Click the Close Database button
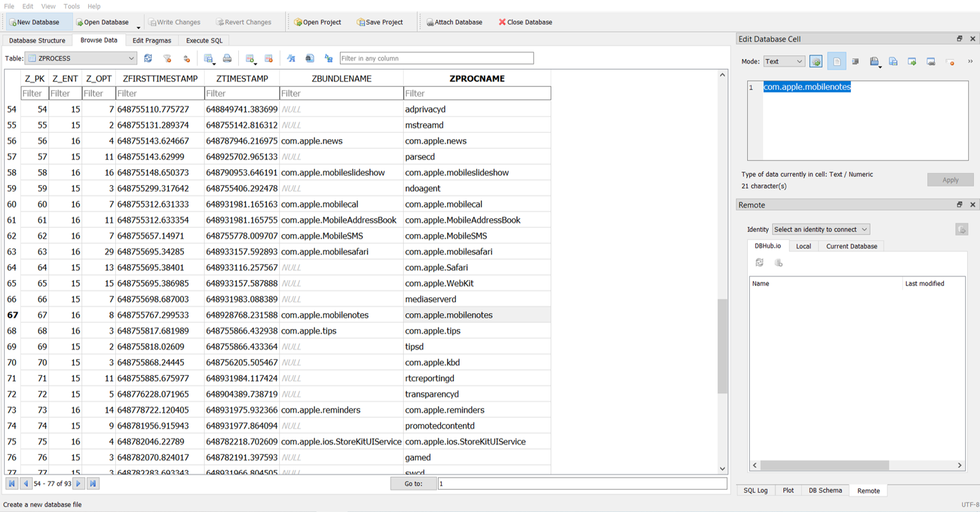Screen dimensions: 980x512 [x=526, y=22]
